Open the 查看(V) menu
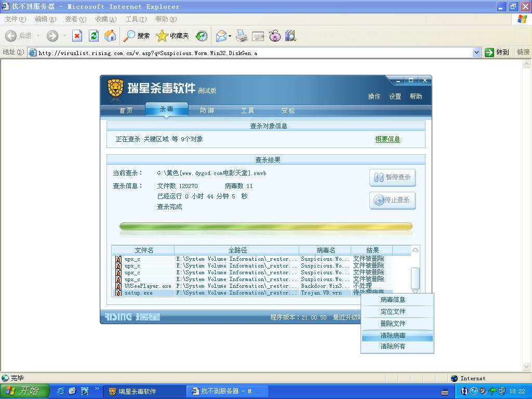This screenshot has height=399, width=532. coord(76,19)
